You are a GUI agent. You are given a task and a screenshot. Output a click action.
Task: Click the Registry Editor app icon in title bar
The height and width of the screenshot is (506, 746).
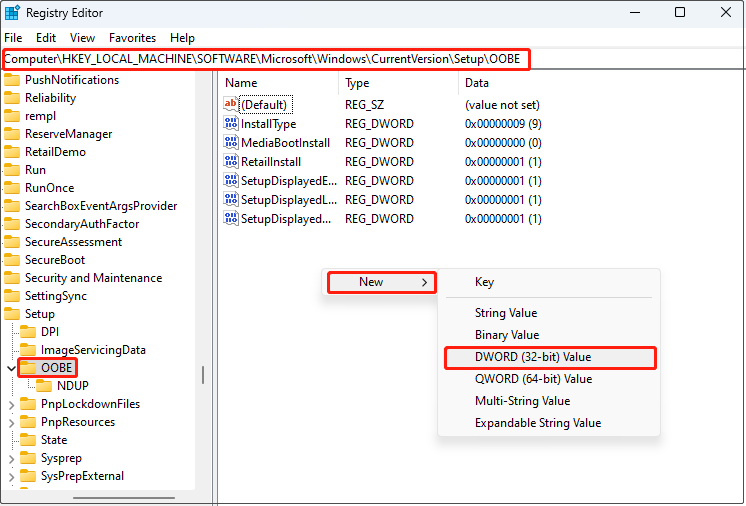pos(12,13)
